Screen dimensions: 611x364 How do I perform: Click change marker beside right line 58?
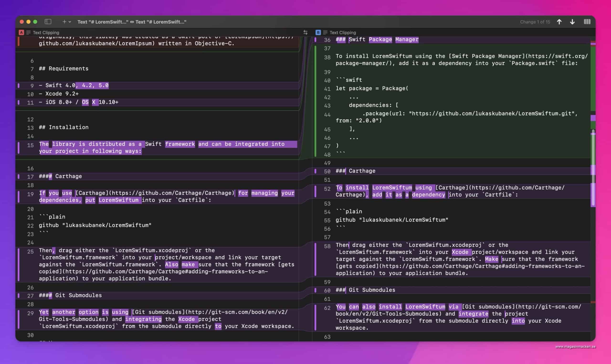click(x=315, y=259)
